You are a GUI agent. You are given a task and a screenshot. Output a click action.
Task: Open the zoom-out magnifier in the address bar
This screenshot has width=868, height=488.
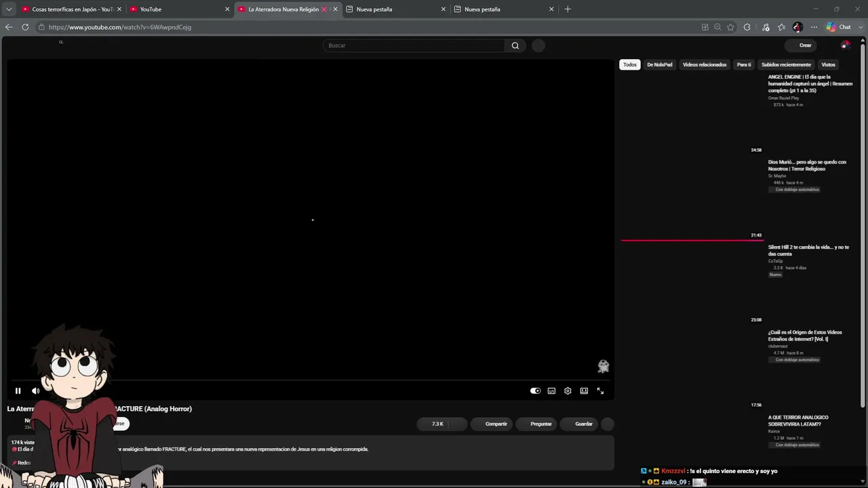pos(717,27)
